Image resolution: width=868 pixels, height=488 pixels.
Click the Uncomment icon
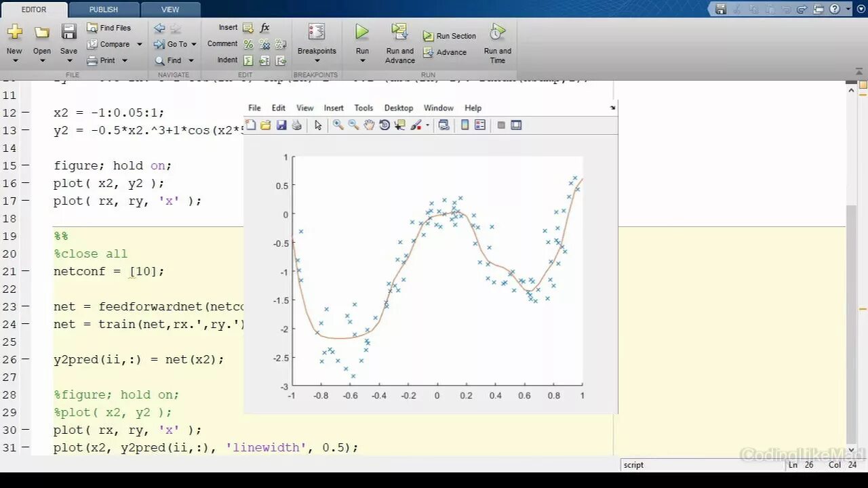pyautogui.click(x=264, y=44)
